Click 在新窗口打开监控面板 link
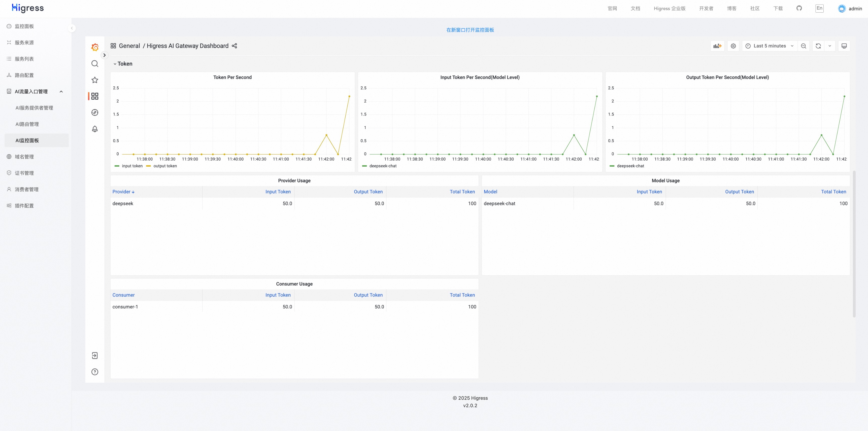The image size is (868, 431). (x=470, y=30)
